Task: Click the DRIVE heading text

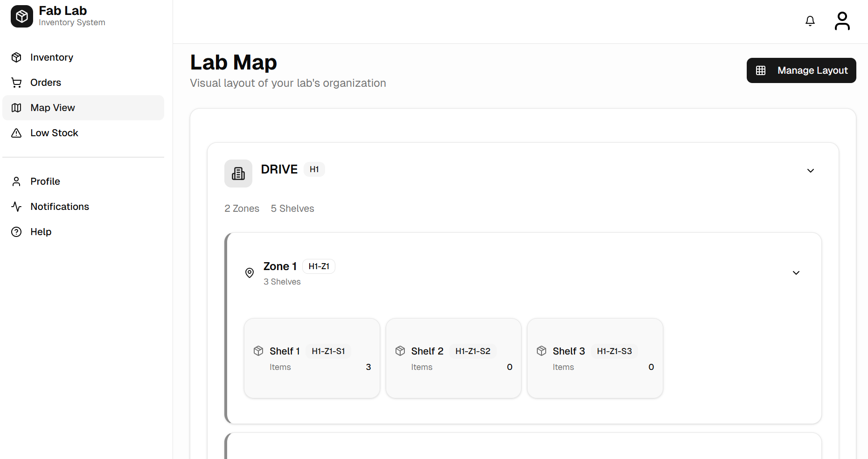Action: coord(279,169)
